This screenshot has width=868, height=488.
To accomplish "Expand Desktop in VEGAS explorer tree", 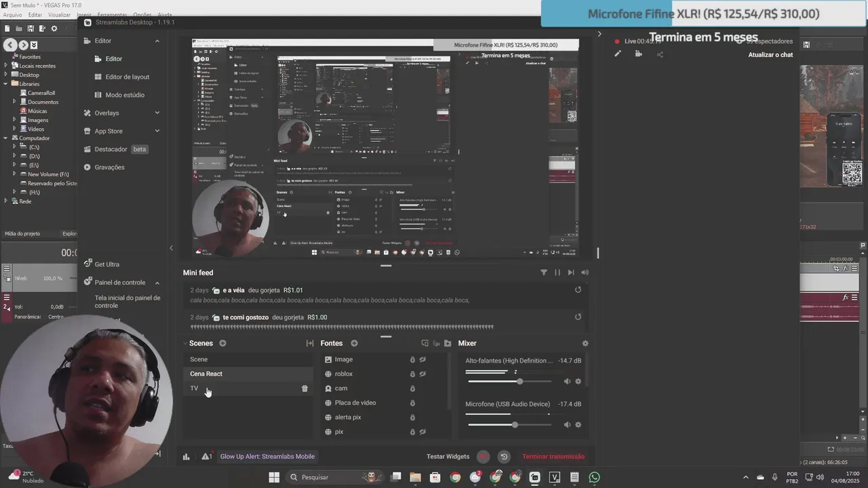I will coord(6,75).
